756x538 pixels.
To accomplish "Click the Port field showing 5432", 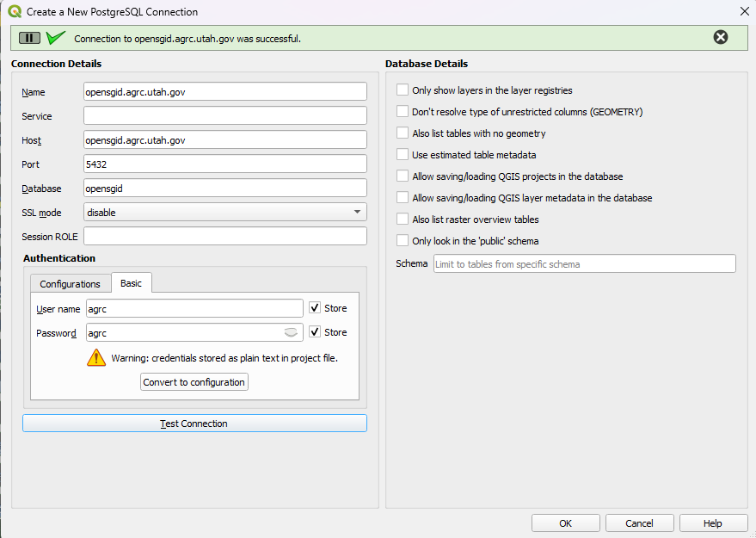I will 225,164.
